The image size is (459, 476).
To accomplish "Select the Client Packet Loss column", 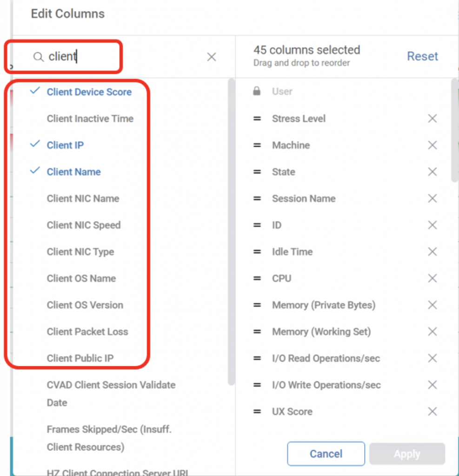I will pyautogui.click(x=87, y=332).
